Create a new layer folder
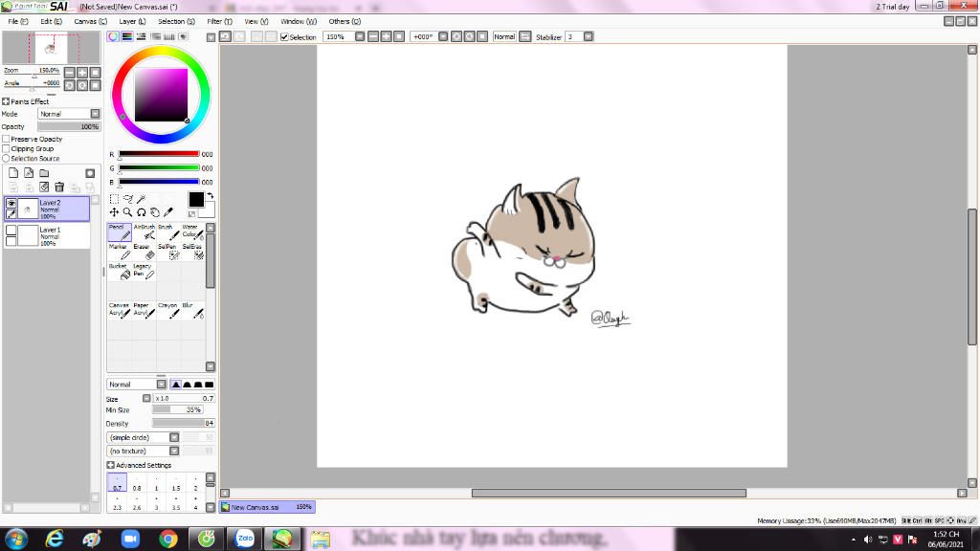Image resolution: width=980 pixels, height=551 pixels. (44, 173)
